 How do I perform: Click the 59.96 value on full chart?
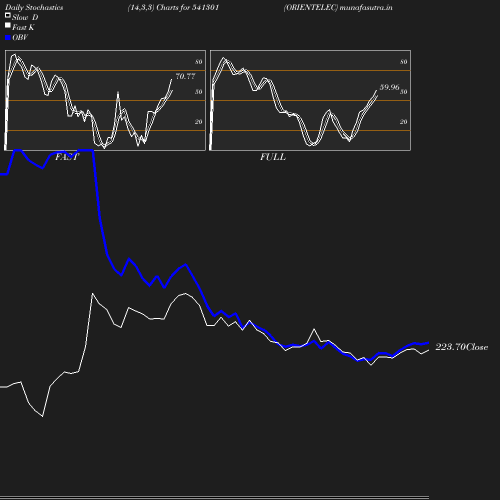[389, 87]
